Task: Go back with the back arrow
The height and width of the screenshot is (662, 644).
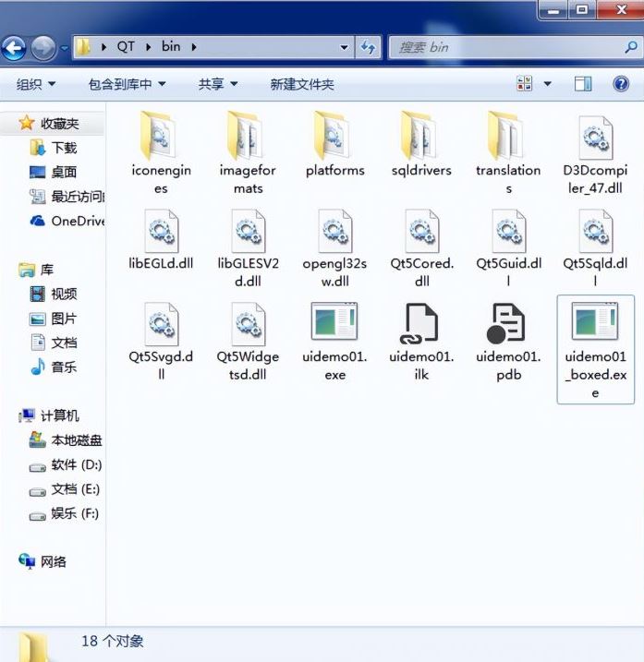Action: (x=14, y=48)
